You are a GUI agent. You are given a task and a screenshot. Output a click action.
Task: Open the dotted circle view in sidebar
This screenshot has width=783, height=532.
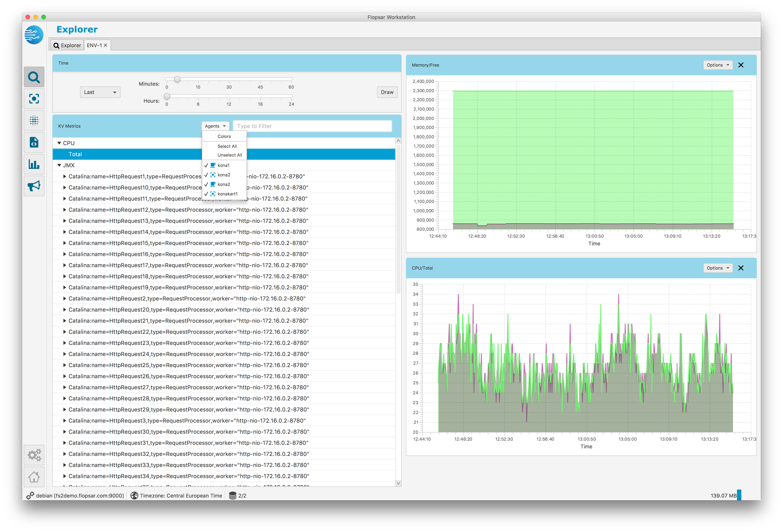[x=34, y=120]
